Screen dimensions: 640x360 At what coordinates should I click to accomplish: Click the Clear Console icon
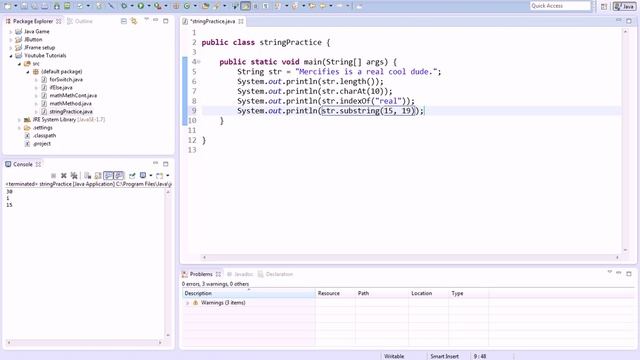click(x=87, y=176)
